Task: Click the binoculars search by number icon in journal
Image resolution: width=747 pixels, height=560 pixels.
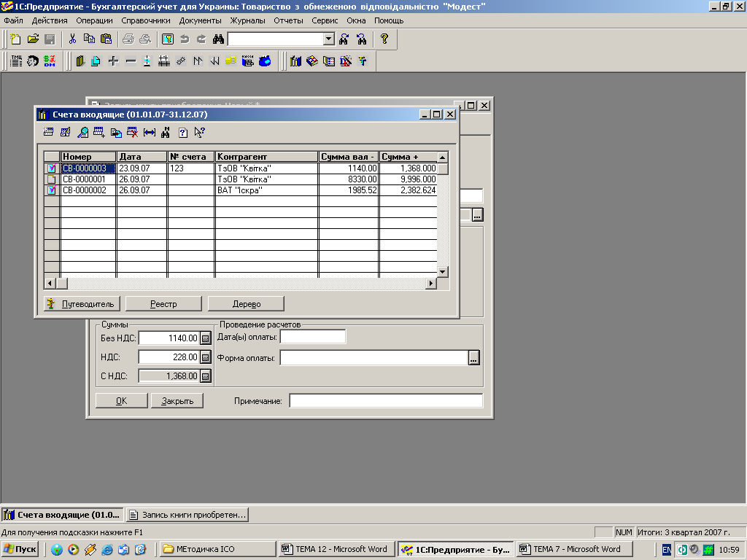Action: point(166,133)
